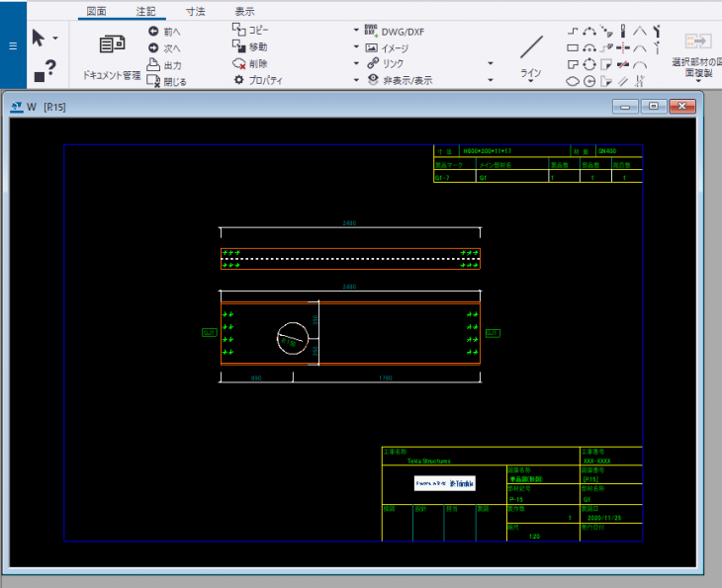Toggle 非表示/表示 visibility
722x588 pixels.
(399, 80)
